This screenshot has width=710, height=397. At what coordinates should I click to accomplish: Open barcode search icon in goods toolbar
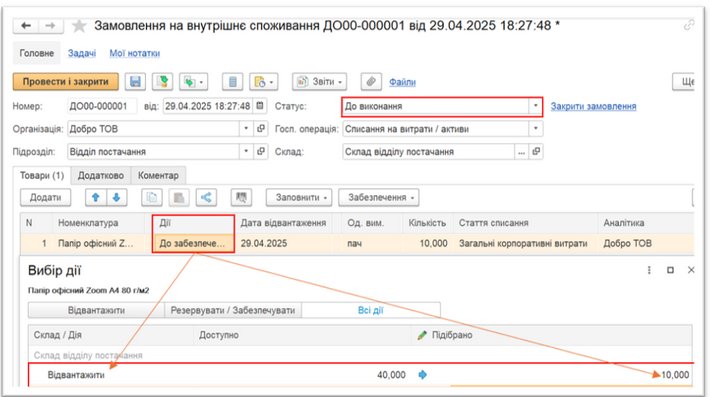pyautogui.click(x=241, y=197)
